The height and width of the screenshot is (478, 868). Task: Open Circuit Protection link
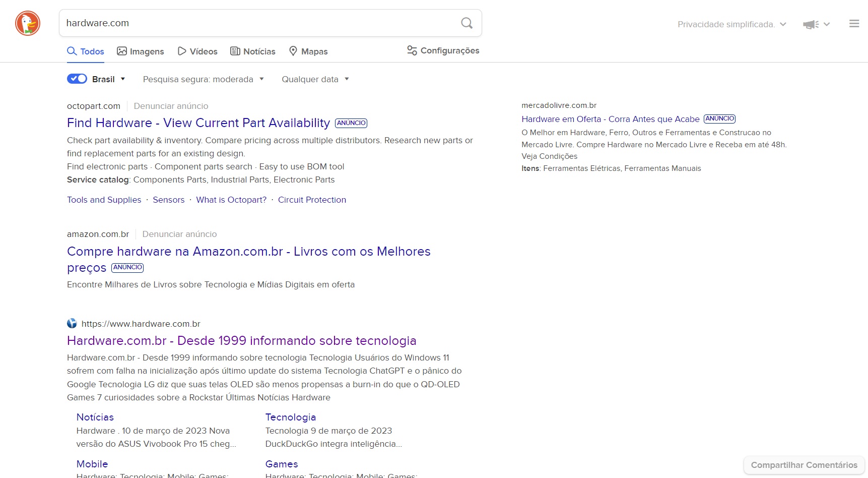click(312, 200)
